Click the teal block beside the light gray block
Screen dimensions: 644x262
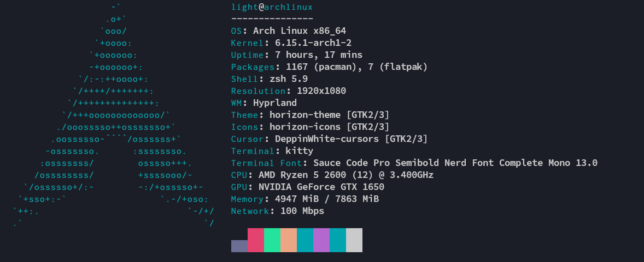point(338,240)
